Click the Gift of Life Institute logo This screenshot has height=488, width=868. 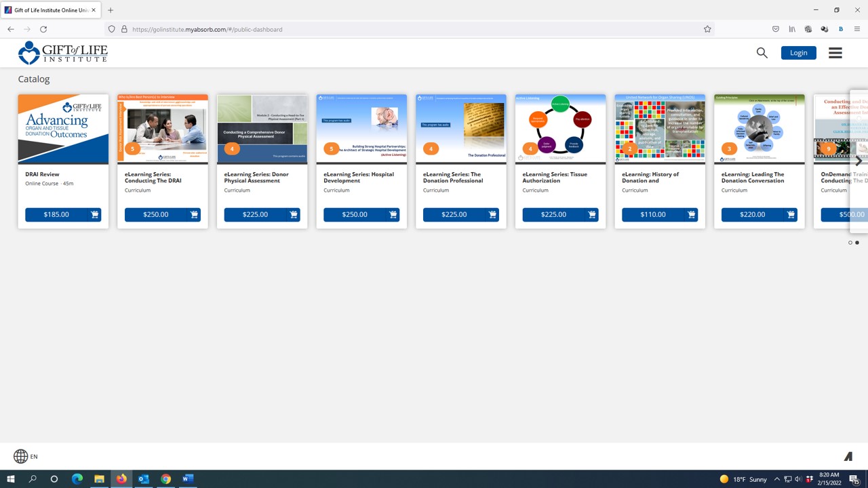tap(62, 53)
